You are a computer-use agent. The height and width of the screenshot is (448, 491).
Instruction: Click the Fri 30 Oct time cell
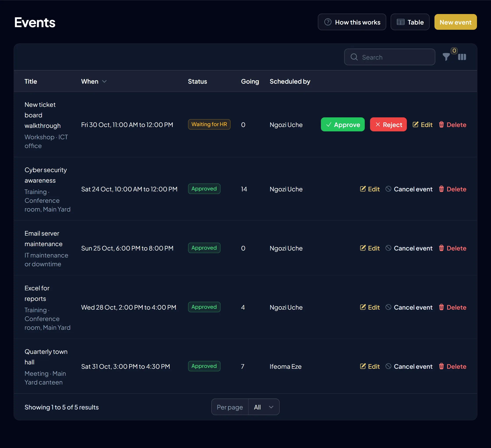pyautogui.click(x=127, y=125)
